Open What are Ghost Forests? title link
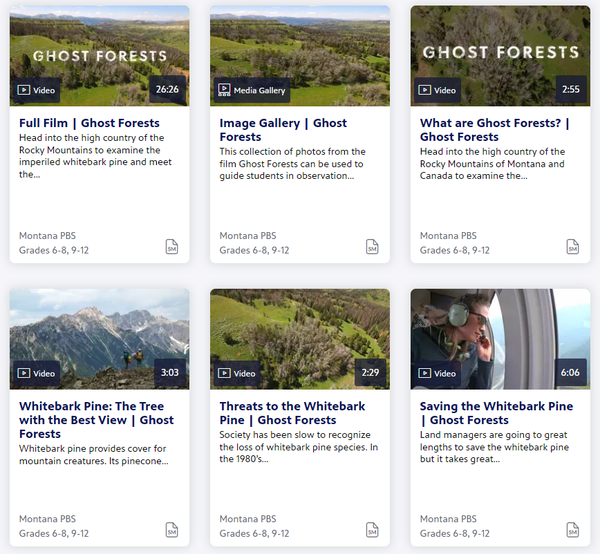Viewport: 600px width, 554px height. click(494, 130)
